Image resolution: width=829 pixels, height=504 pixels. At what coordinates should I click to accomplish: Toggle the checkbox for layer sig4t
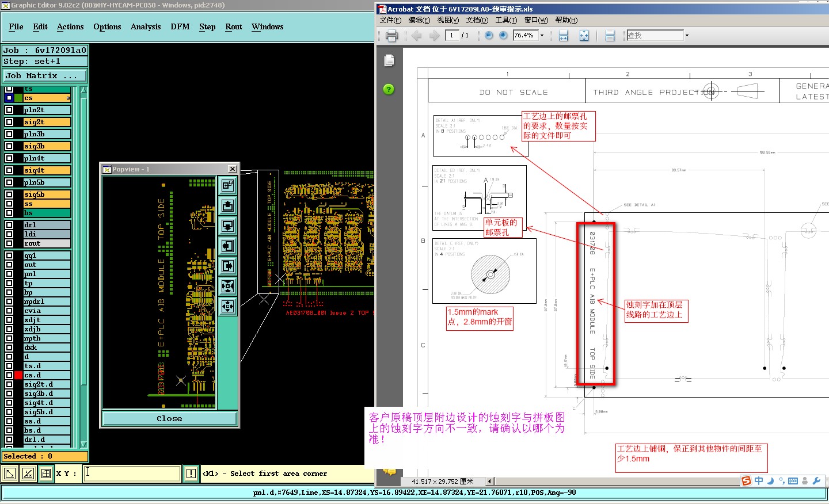pyautogui.click(x=9, y=170)
